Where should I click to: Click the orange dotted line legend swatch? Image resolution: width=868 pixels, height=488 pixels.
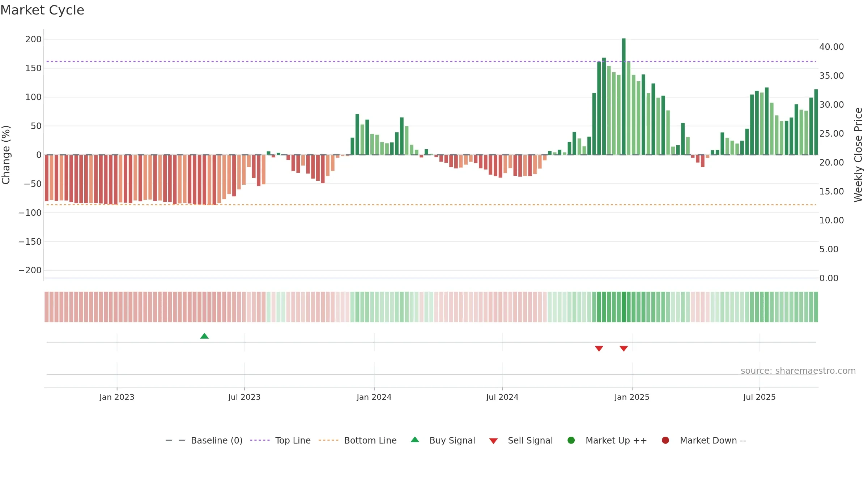coord(328,440)
